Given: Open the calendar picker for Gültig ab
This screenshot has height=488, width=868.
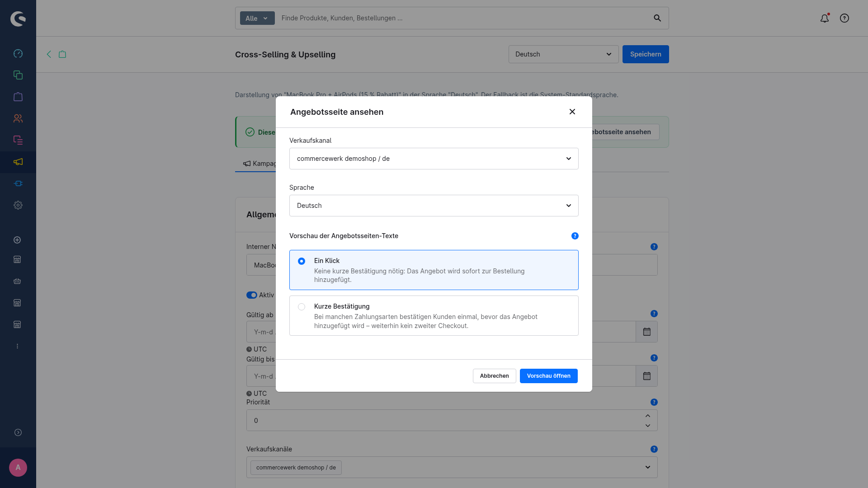Looking at the screenshot, I should [647, 332].
